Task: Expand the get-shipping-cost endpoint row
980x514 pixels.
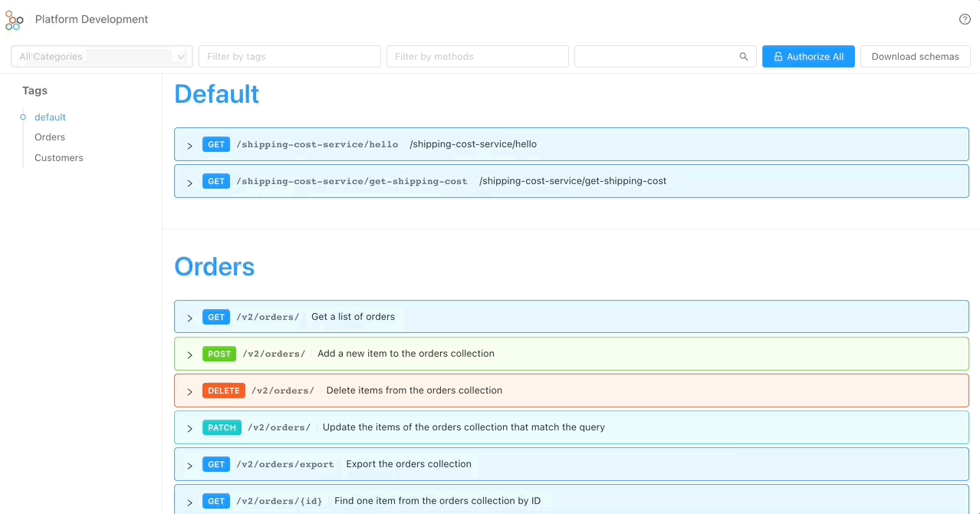Action: pos(189,181)
